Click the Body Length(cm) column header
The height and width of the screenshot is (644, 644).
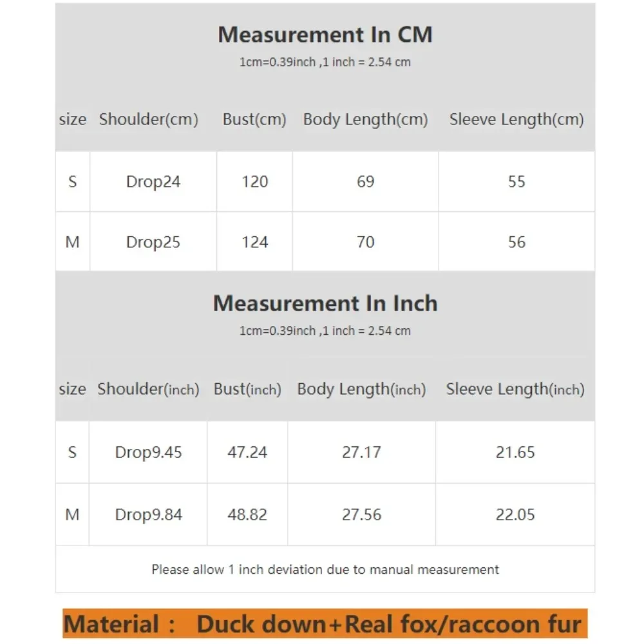366,119
